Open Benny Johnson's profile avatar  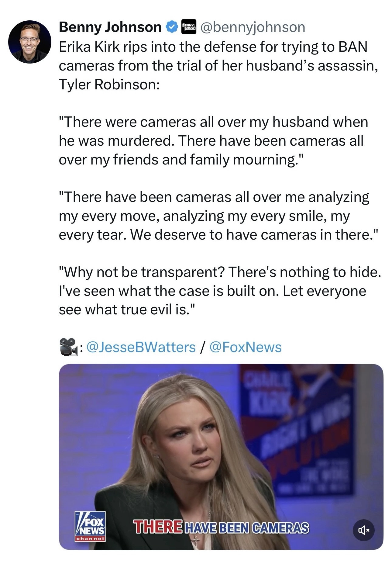point(29,42)
